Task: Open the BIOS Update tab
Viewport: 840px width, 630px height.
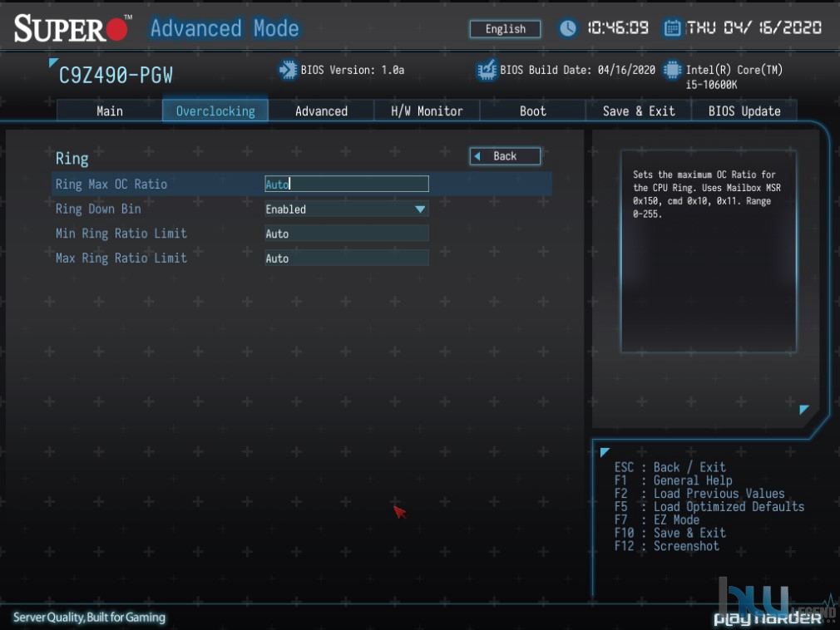Action: point(744,111)
